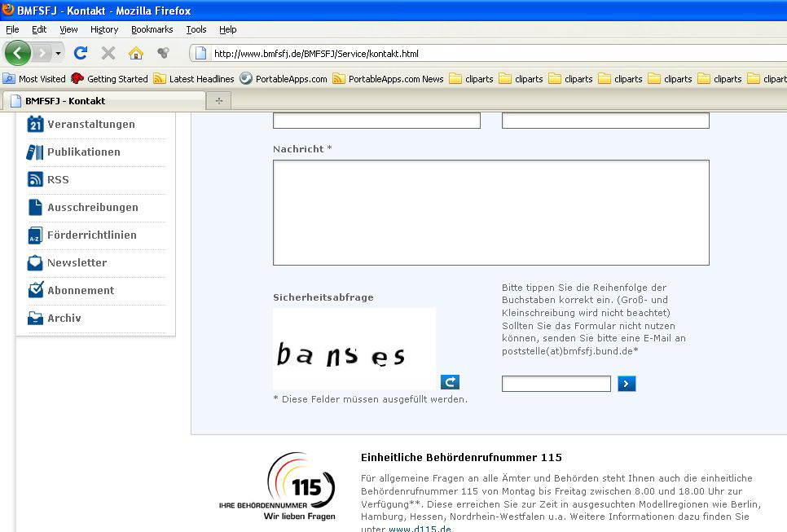
Task: Open the Veranstaltungen calendar icon
Action: point(33,124)
